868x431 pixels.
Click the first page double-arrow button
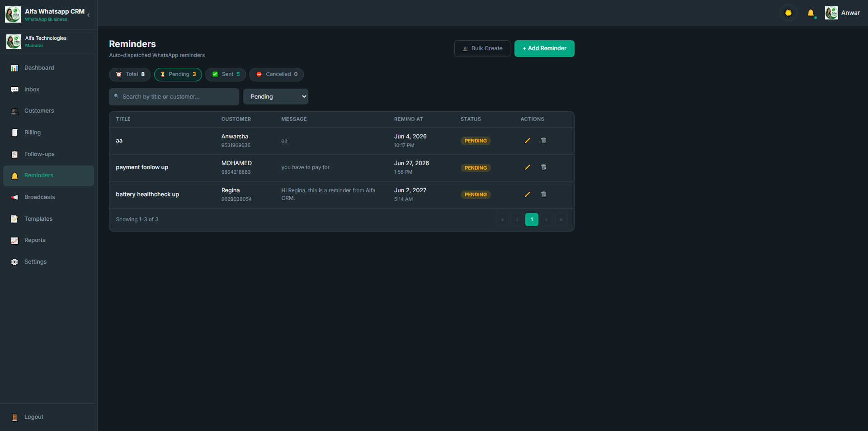(x=502, y=219)
